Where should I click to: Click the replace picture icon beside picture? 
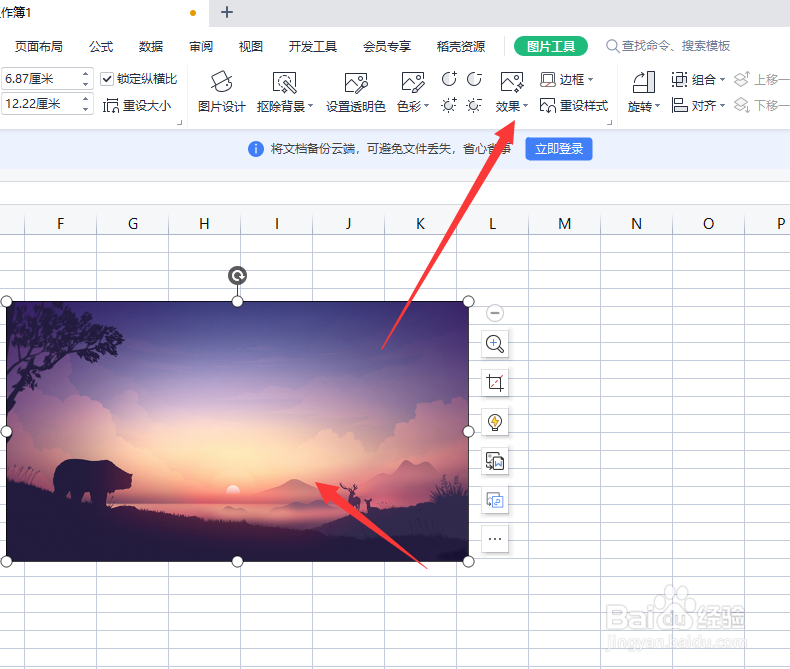click(x=495, y=500)
